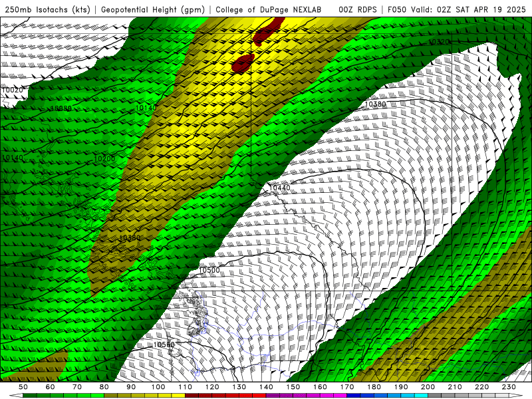Click the 210 value in the legend scale
532x399 pixels.
coord(455,387)
